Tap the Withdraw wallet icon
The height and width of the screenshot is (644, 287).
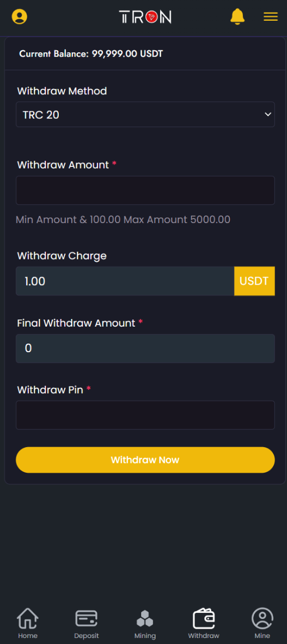click(204, 618)
